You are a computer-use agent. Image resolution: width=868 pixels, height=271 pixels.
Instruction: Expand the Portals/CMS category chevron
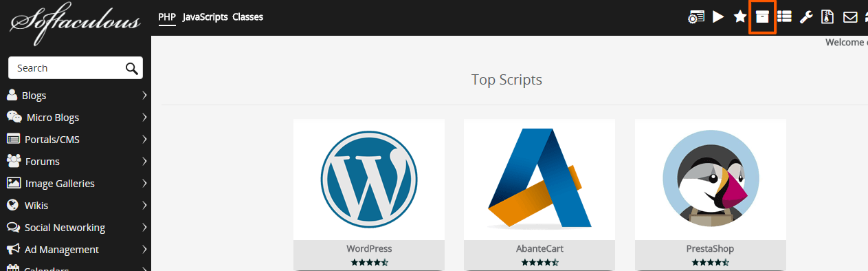pyautogui.click(x=144, y=139)
